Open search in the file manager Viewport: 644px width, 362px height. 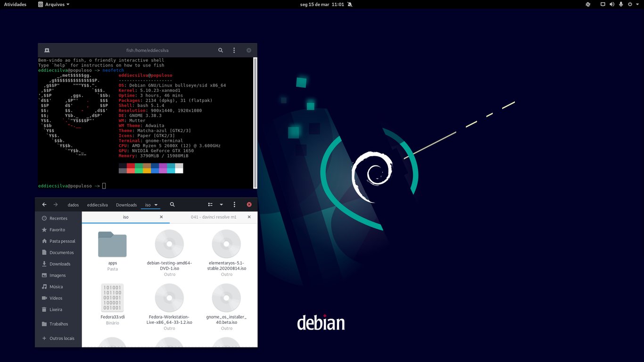(172, 205)
